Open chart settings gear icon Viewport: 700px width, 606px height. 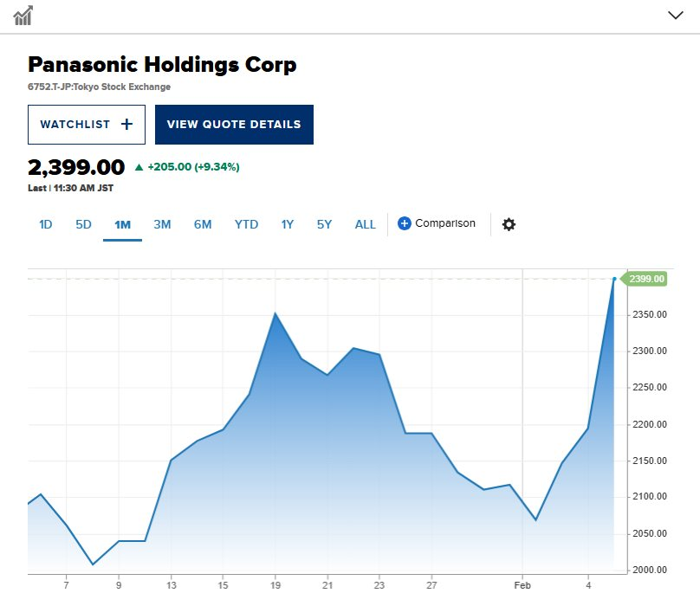coord(509,224)
